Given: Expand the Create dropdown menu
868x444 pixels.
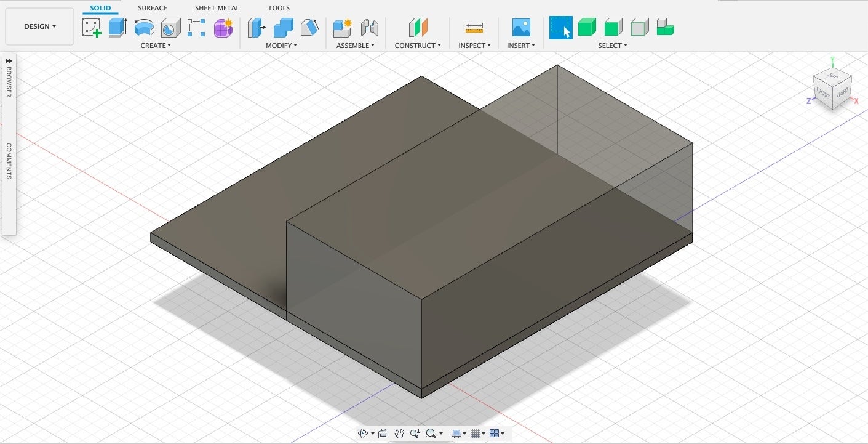Looking at the screenshot, I should click(x=156, y=46).
